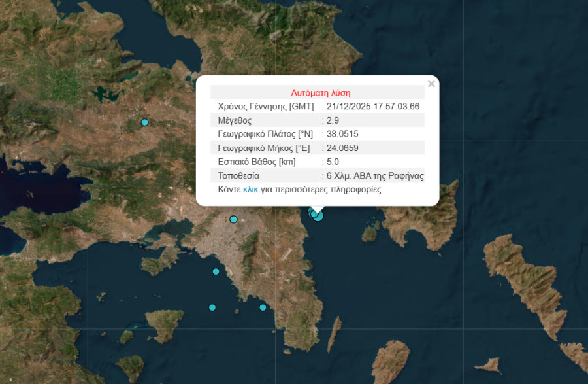Click the 'Τοποθεσία' row label
This screenshot has width=588, height=384.
pos(238,176)
